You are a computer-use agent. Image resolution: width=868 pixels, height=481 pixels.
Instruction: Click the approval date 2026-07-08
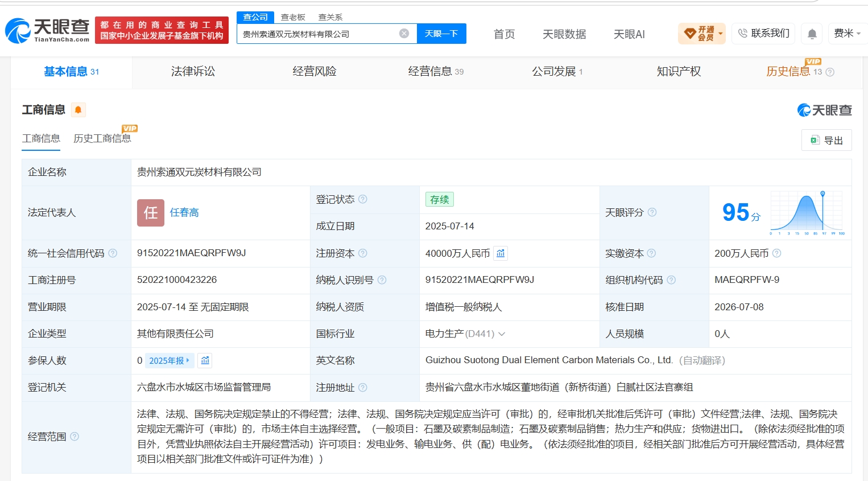tap(739, 307)
